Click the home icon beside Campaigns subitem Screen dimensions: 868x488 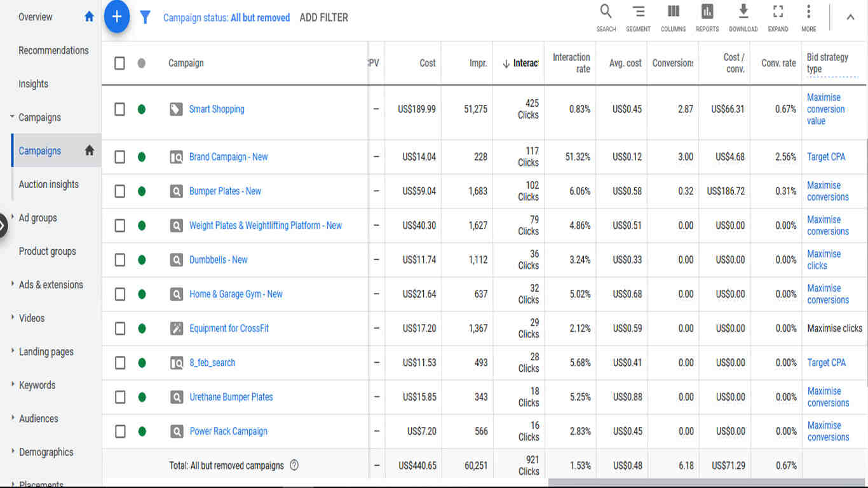90,151
